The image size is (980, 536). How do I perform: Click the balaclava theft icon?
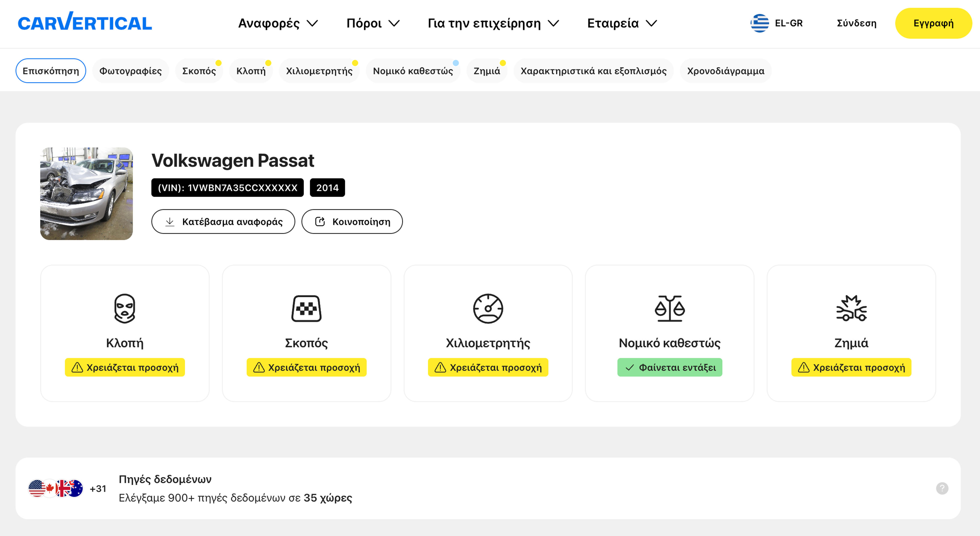coord(124,308)
